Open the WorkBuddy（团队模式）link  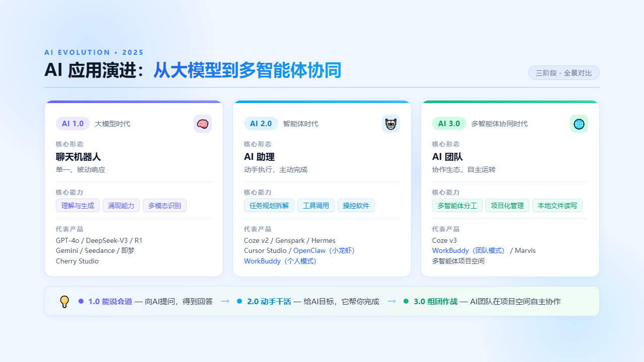(x=470, y=251)
